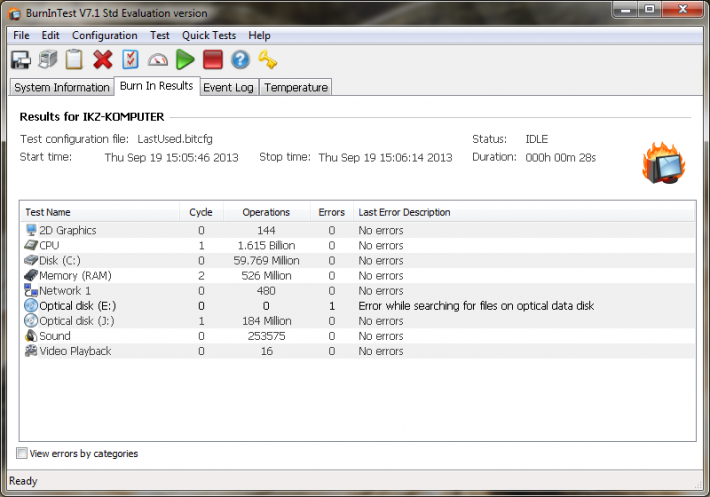This screenshot has height=497, width=710.
Task: Select the Burn In Results tab
Action: click(157, 86)
